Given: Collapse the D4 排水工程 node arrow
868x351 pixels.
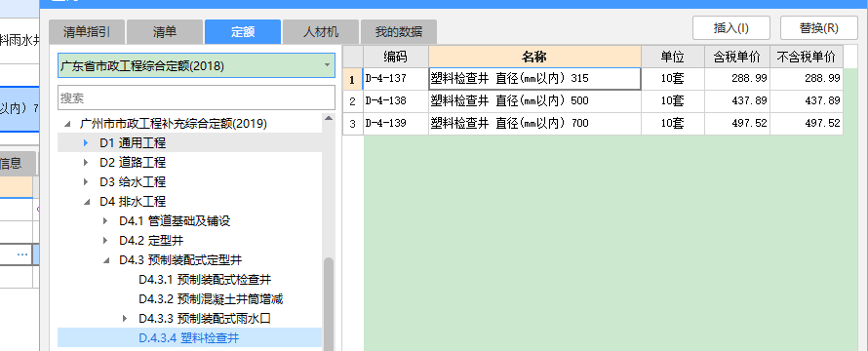Looking at the screenshot, I should coord(87,202).
